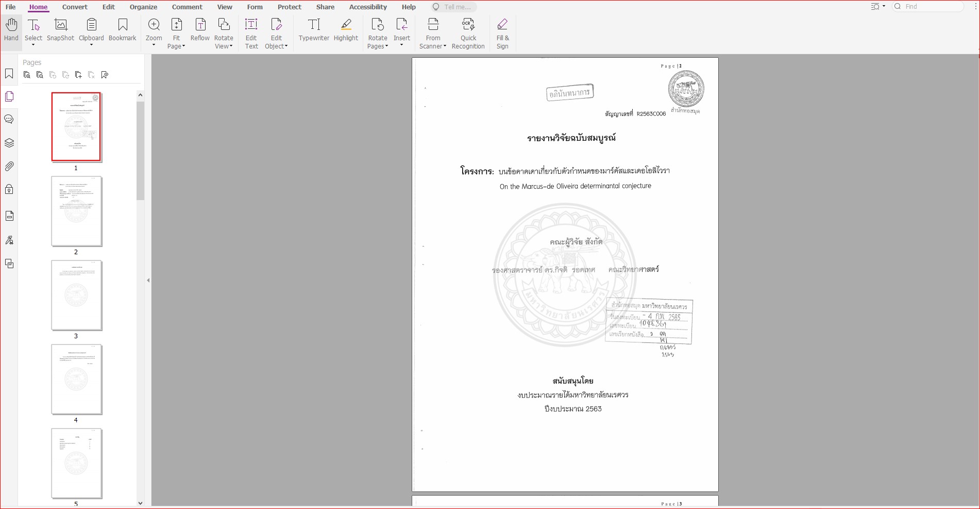Click the thumbnail scrollbar up arrow
This screenshot has height=509, width=980.
[140, 95]
